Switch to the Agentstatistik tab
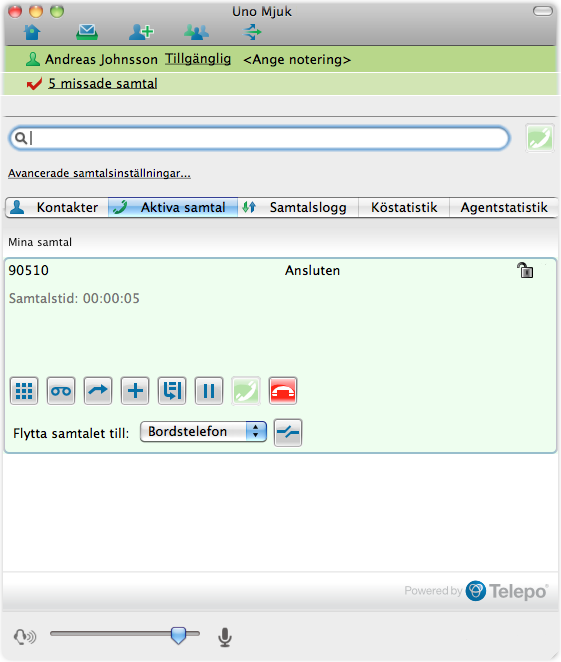 point(504,207)
